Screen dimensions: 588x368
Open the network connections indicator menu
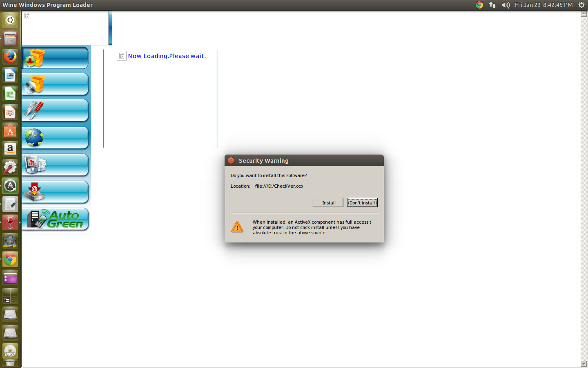pyautogui.click(x=492, y=5)
